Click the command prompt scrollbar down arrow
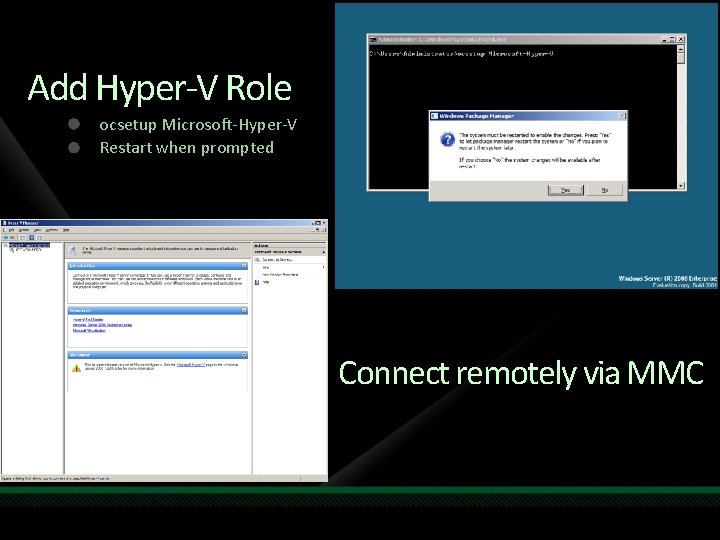720x540 pixels. [x=681, y=186]
